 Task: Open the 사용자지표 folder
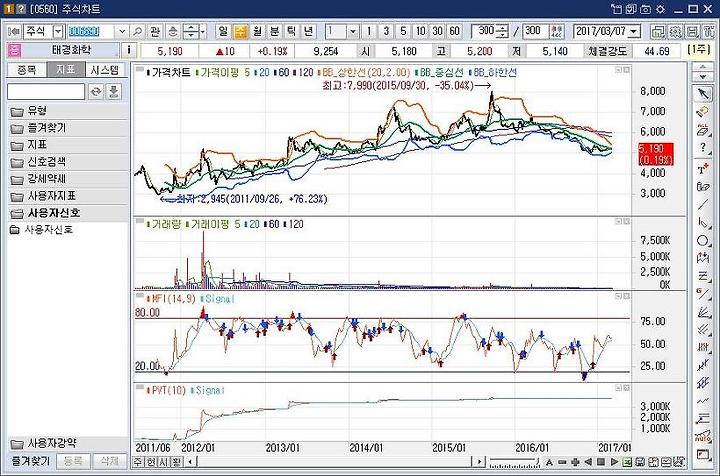click(x=67, y=196)
